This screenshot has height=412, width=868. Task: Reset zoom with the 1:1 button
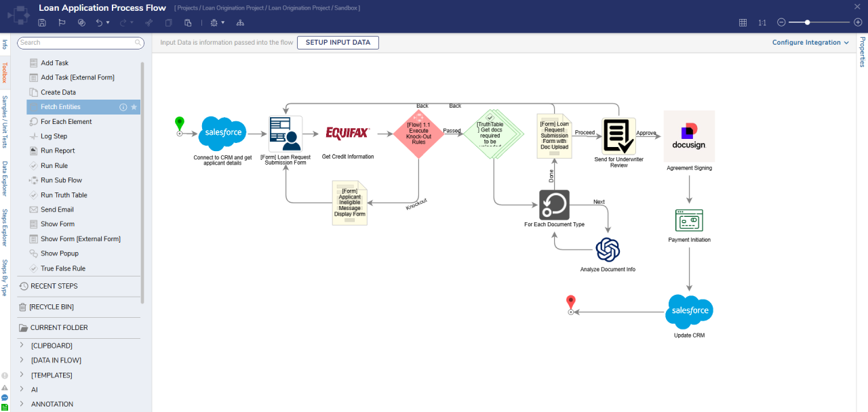(x=762, y=22)
